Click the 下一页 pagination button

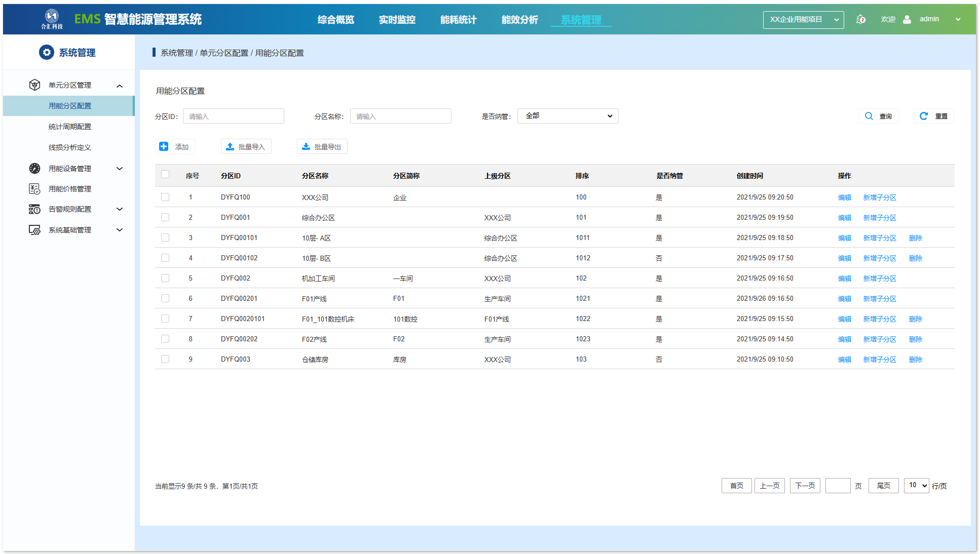pos(805,486)
